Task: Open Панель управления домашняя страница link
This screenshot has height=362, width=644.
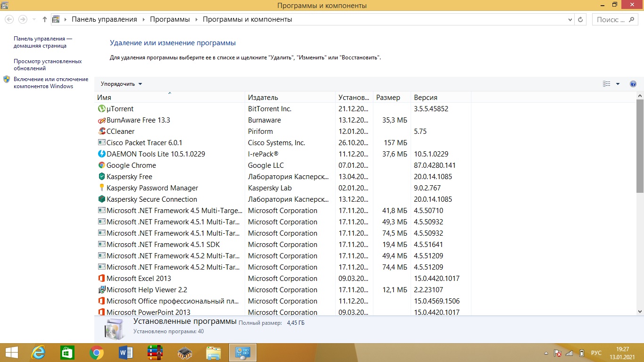Action: pyautogui.click(x=43, y=42)
